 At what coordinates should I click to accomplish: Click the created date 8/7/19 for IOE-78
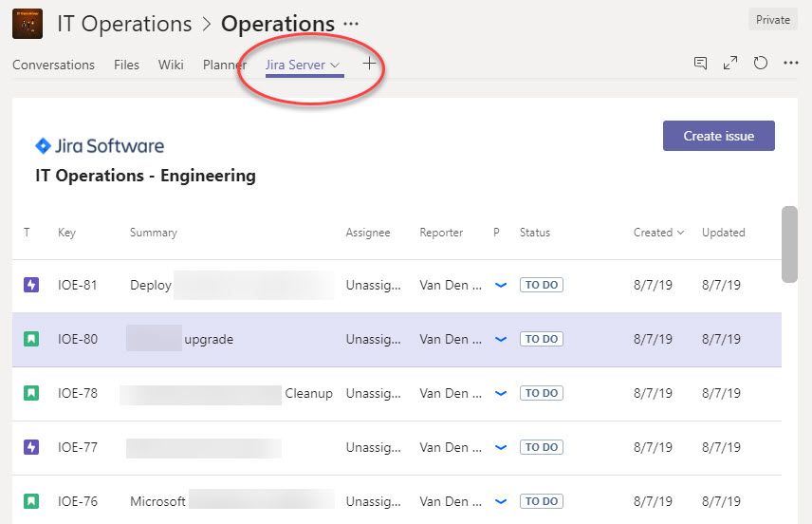(x=653, y=393)
